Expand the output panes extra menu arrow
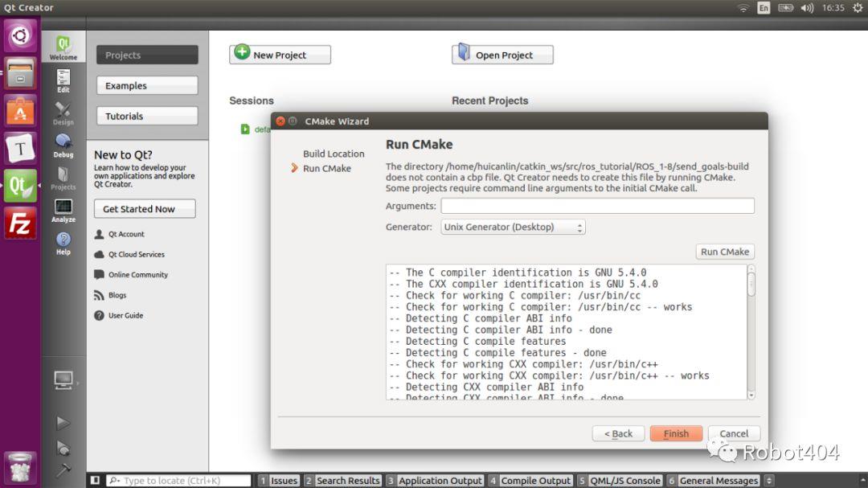Image resolution: width=868 pixels, height=488 pixels. coord(769,480)
